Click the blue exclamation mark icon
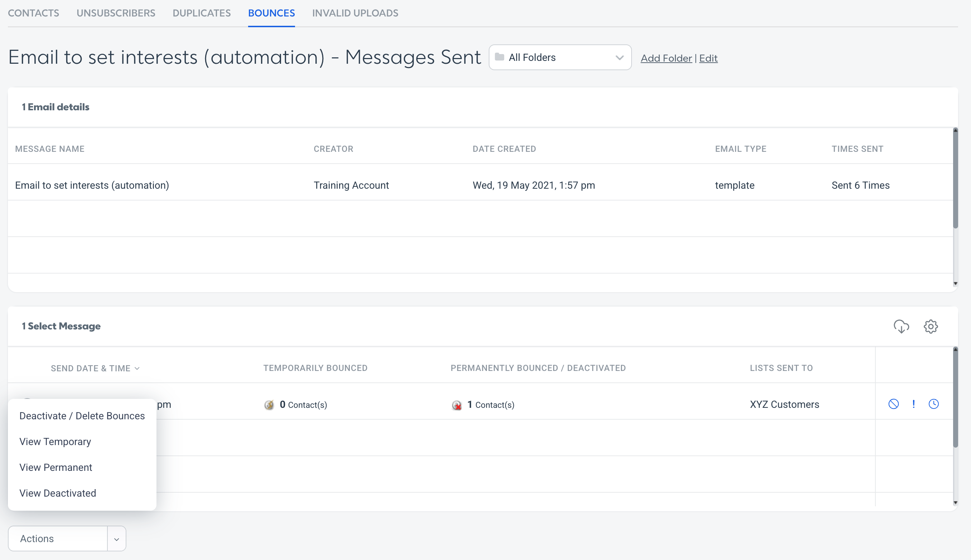This screenshot has width=971, height=560. click(913, 404)
